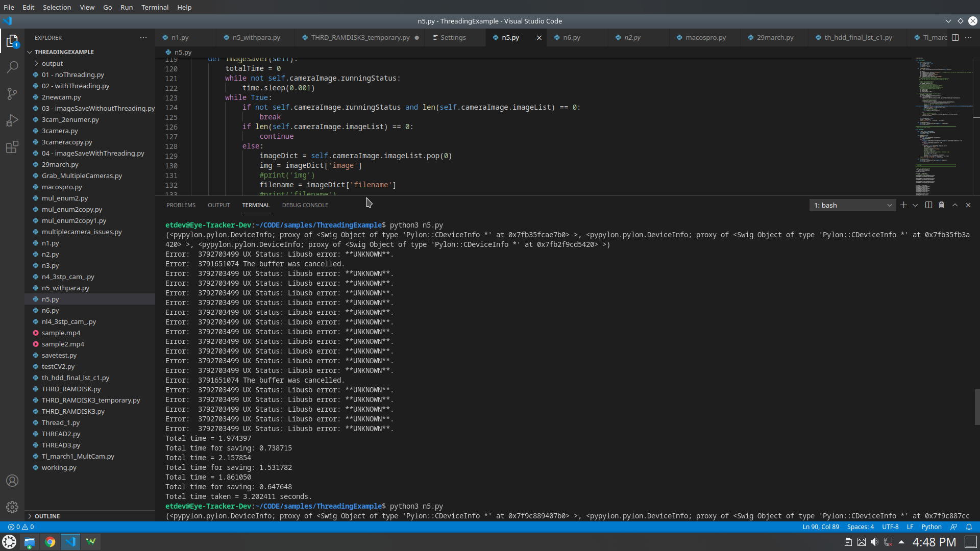Maximize the terminal panel size
The width and height of the screenshot is (980, 551).
(x=955, y=205)
